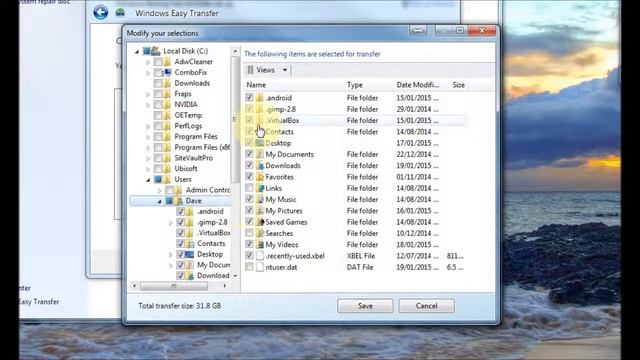Click the Searches folder icon
This screenshot has height=360, width=640.
260,233
